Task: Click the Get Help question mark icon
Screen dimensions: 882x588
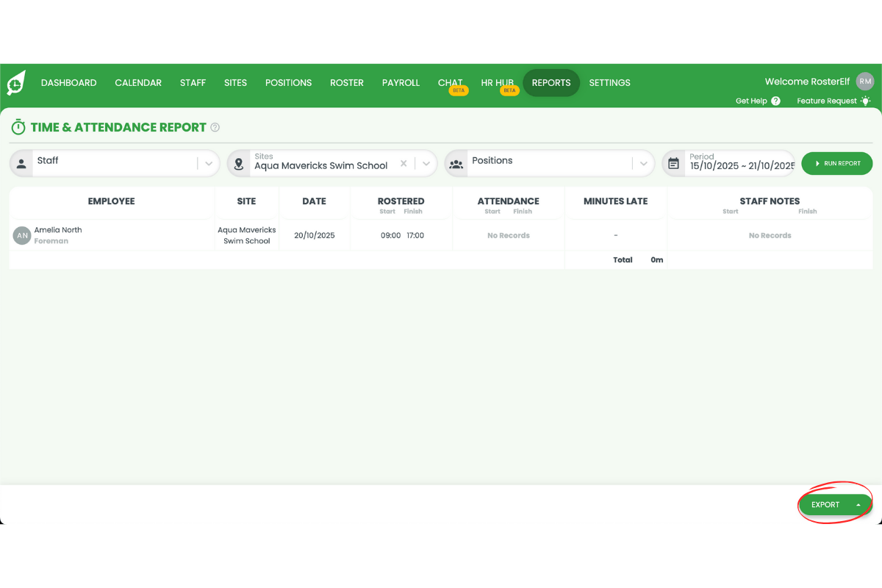Action: click(x=775, y=101)
